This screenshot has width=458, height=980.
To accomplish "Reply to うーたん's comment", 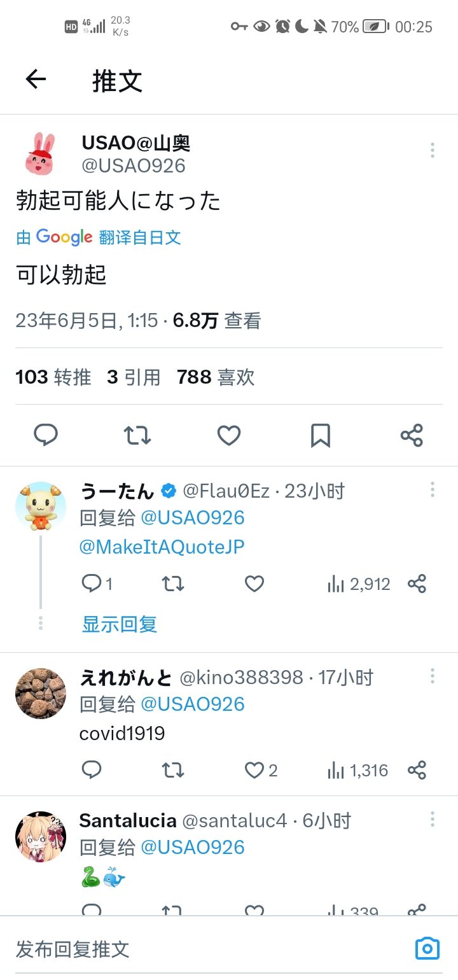I will [x=92, y=584].
